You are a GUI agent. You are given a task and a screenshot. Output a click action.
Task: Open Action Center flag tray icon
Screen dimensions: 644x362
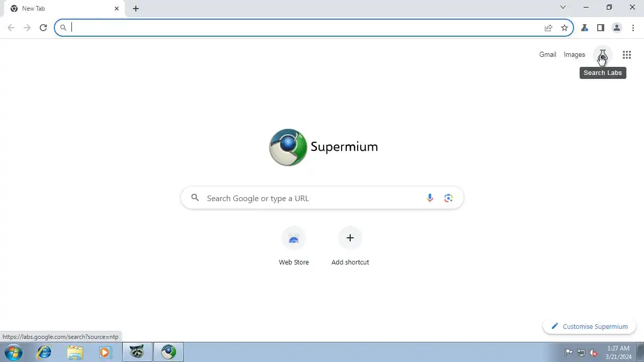tap(569, 352)
